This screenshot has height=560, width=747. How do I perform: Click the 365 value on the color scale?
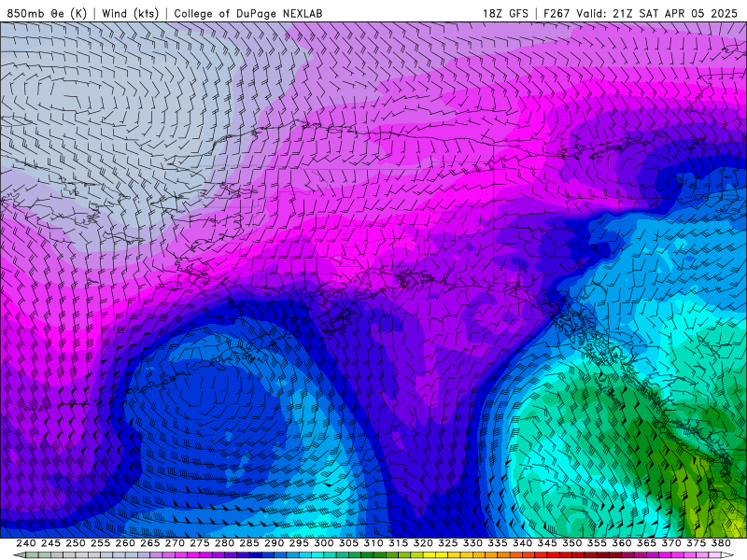pos(646,543)
